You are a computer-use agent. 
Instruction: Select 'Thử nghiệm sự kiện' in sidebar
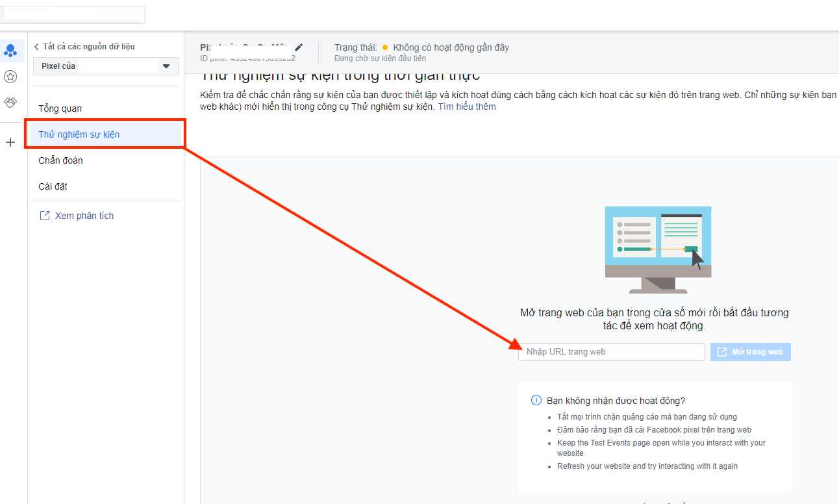(79, 134)
